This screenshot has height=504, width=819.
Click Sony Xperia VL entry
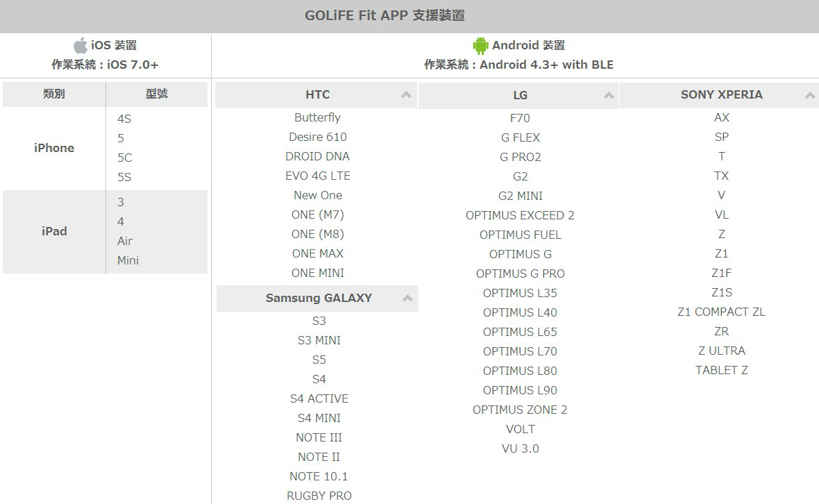(x=721, y=215)
